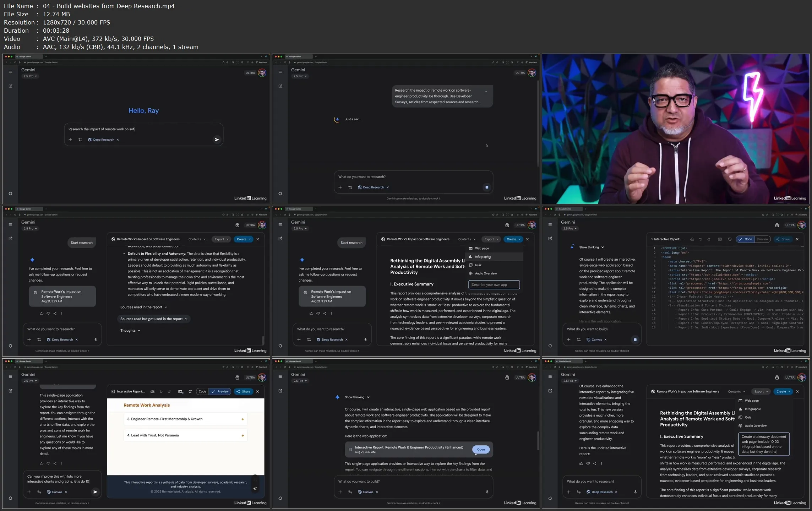
Task: Expand '4. Lead with Trust, Not Paranoia'
Action: click(x=185, y=435)
